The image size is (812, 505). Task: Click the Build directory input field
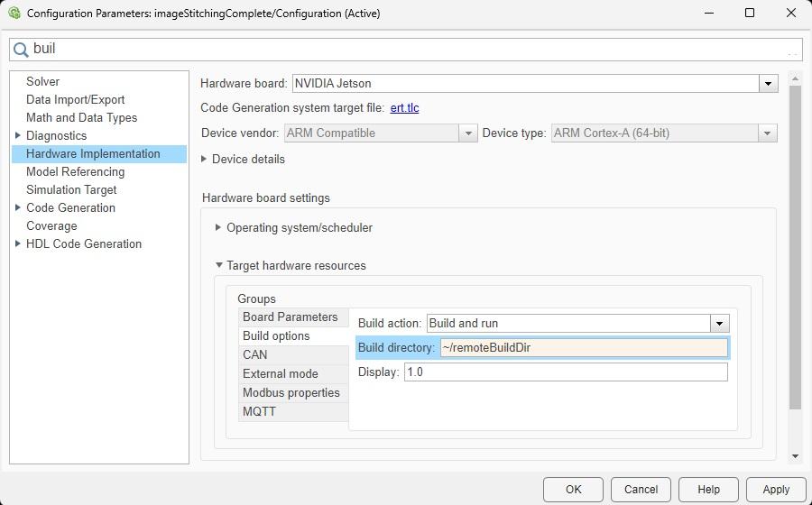[584, 348]
